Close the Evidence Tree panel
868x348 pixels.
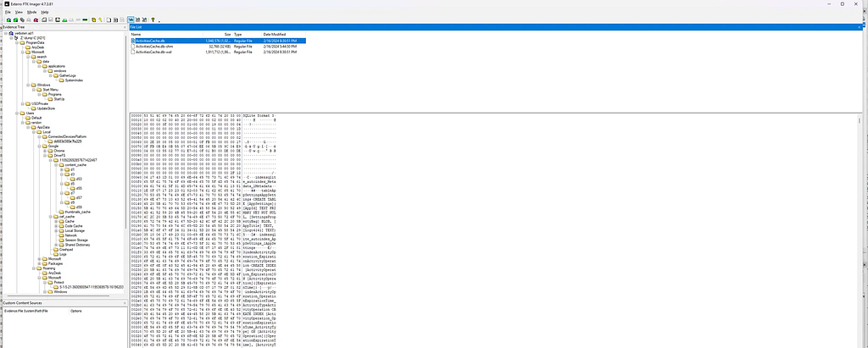point(125,26)
